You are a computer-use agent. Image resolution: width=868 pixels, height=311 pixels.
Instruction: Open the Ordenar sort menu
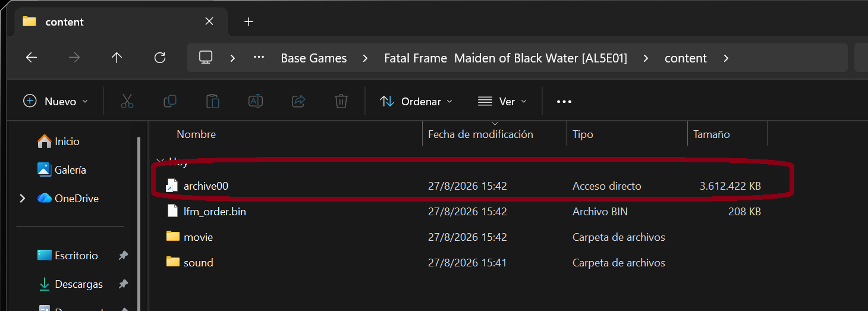click(416, 101)
